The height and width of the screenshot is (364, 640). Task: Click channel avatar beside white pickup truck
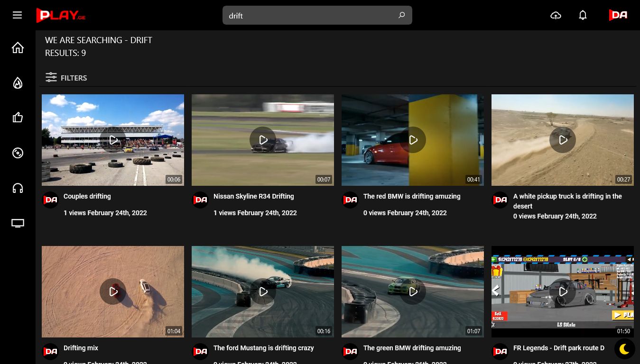500,200
